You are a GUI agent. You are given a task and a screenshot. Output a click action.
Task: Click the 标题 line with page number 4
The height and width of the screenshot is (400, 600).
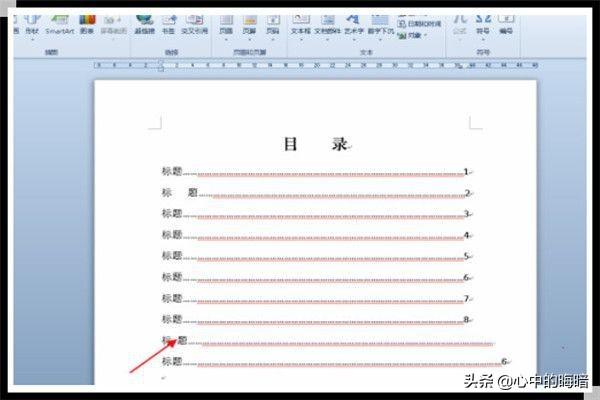click(x=317, y=235)
